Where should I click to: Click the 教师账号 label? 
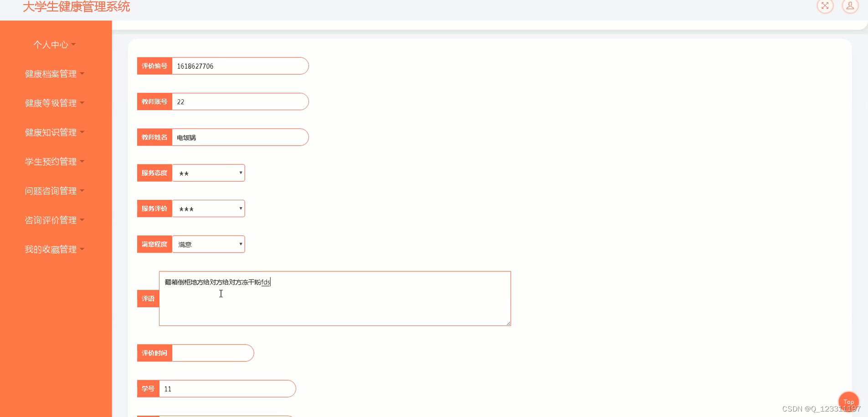[x=154, y=102]
